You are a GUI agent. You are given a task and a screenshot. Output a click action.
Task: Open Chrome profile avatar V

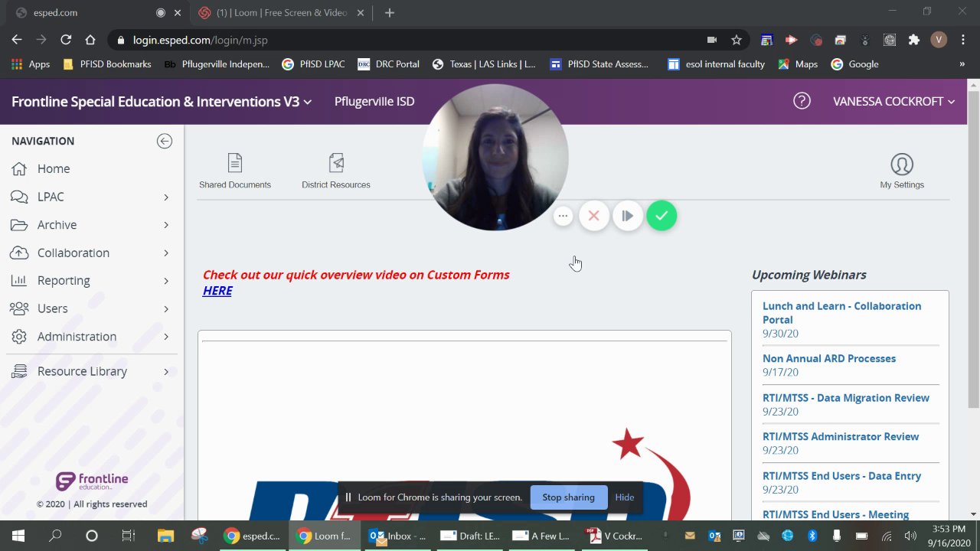point(939,40)
